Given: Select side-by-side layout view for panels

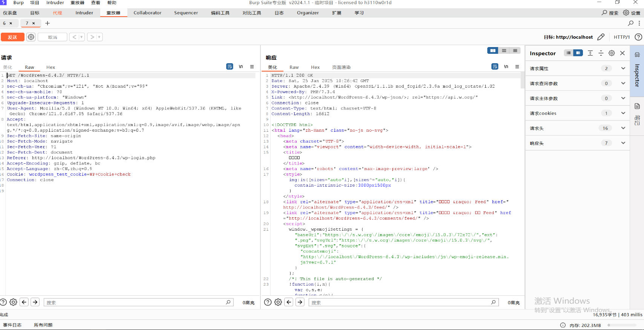Looking at the screenshot, I should click(x=493, y=50).
